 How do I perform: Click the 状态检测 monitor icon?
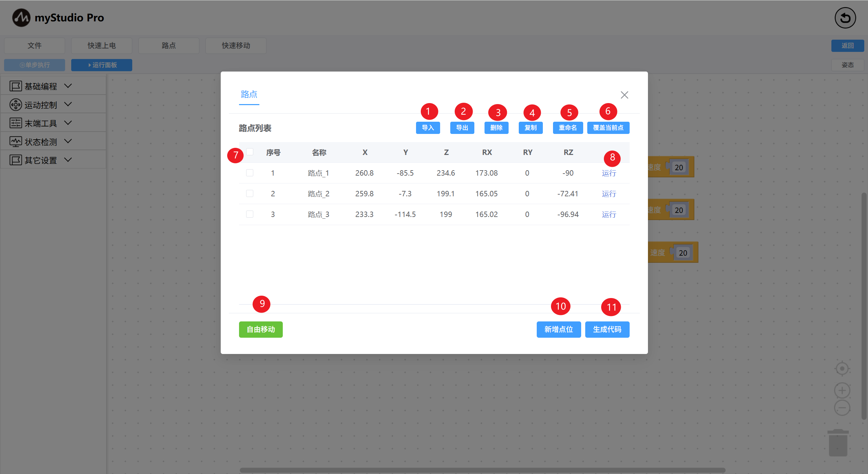(x=16, y=142)
